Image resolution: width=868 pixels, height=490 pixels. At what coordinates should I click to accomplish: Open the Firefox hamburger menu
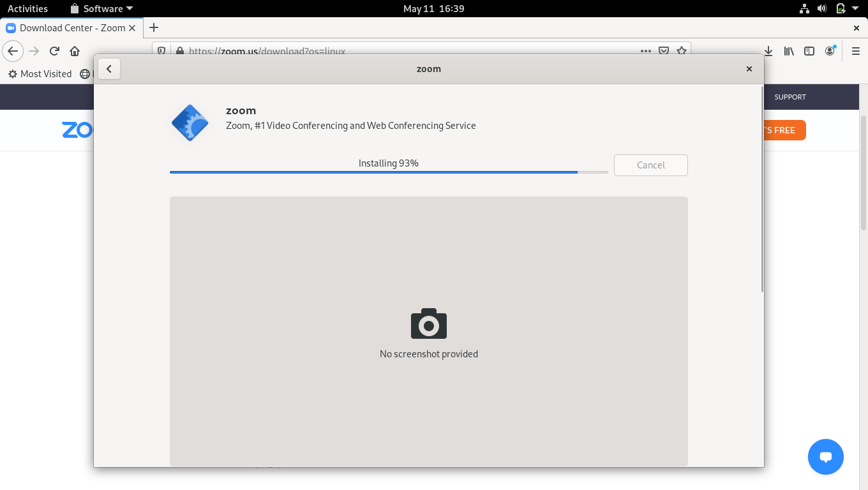point(856,51)
